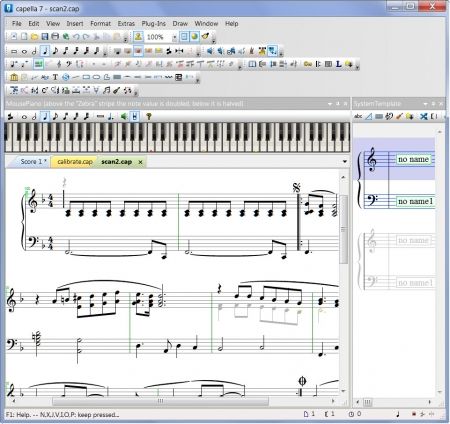Image resolution: width=450 pixels, height=424 pixels.
Task: Click the open folder icon in toolbar
Action: [34, 37]
